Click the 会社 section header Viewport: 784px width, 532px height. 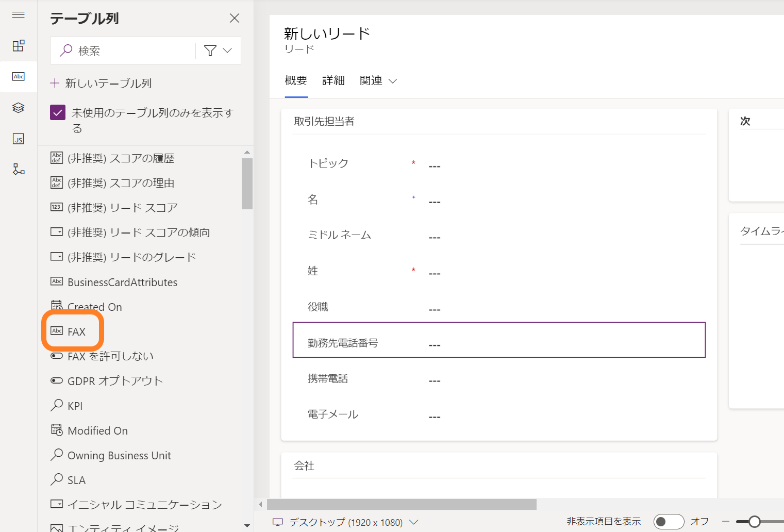click(304, 465)
